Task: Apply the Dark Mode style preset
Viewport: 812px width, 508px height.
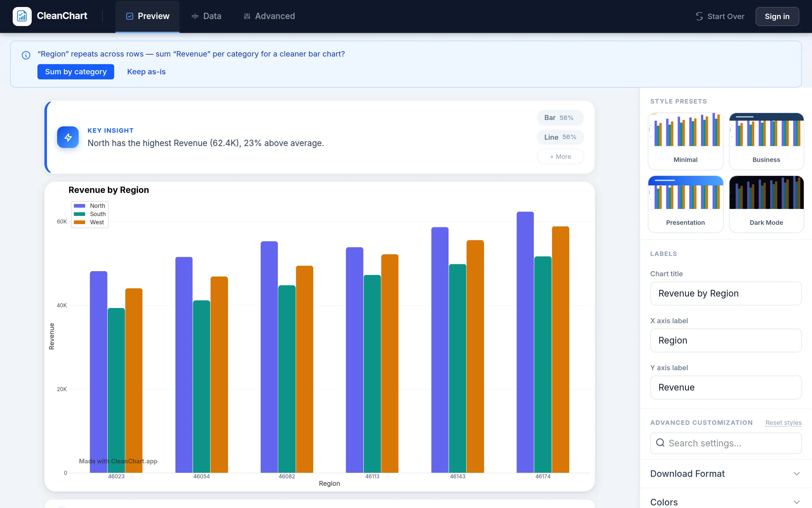Action: point(766,204)
